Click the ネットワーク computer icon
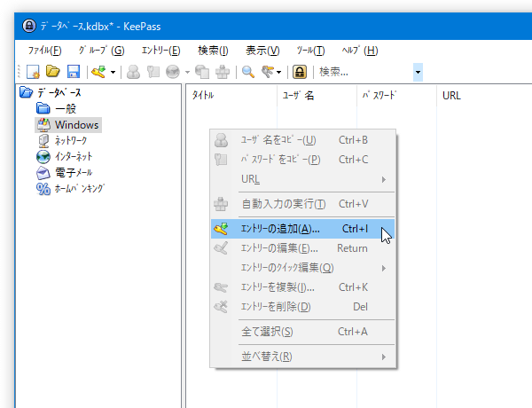This screenshot has width=532, height=408. [x=43, y=141]
